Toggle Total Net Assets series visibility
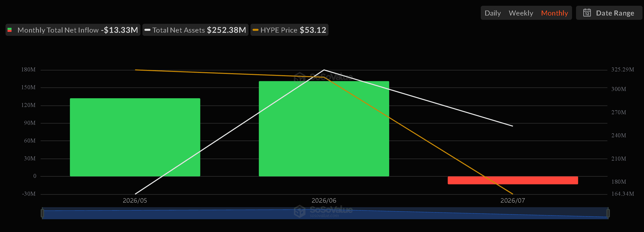644x232 pixels. (x=195, y=30)
